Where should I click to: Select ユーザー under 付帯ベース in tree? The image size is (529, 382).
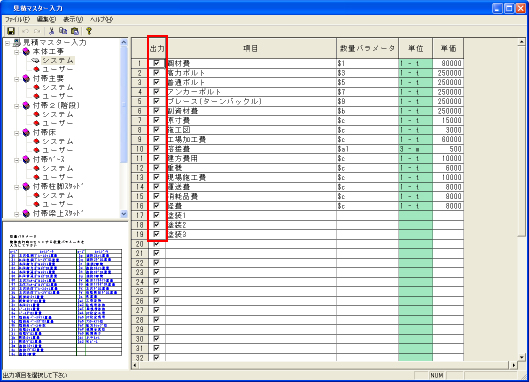(57, 178)
